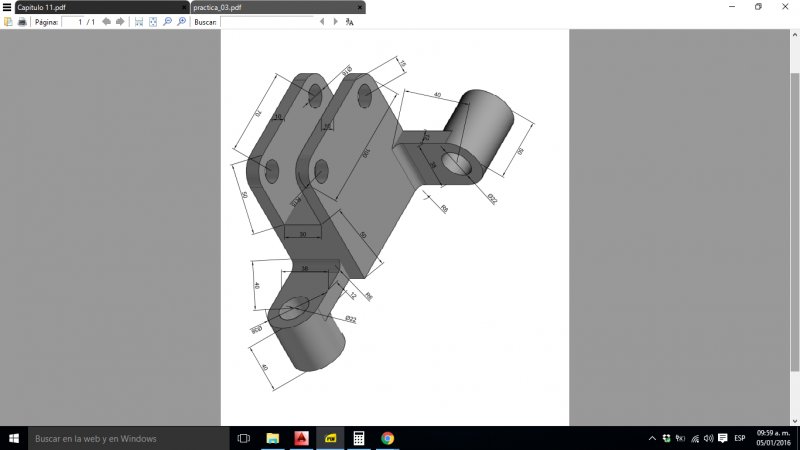Click the open file icon in the toolbar
800x450 pixels.
click(8, 21)
